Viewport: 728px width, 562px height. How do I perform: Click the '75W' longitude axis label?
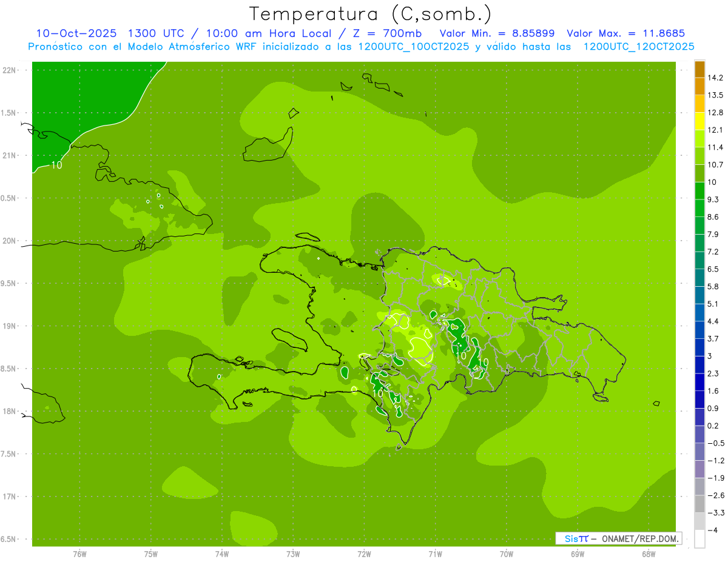pyautogui.click(x=150, y=554)
